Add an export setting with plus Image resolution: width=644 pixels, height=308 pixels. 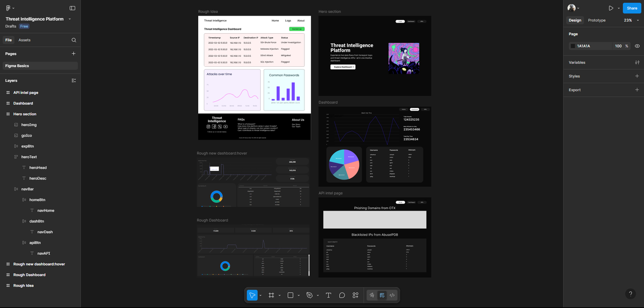(637, 90)
